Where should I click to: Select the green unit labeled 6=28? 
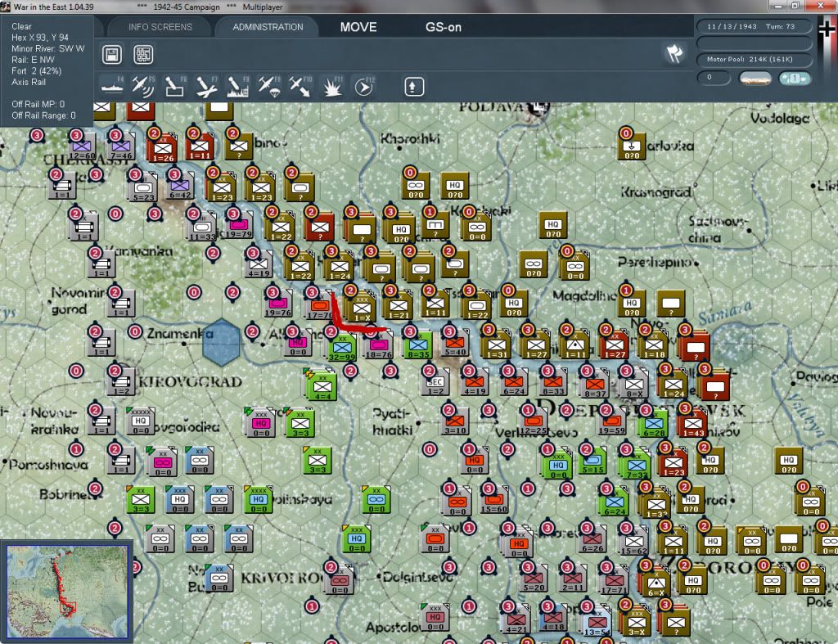tap(654, 423)
